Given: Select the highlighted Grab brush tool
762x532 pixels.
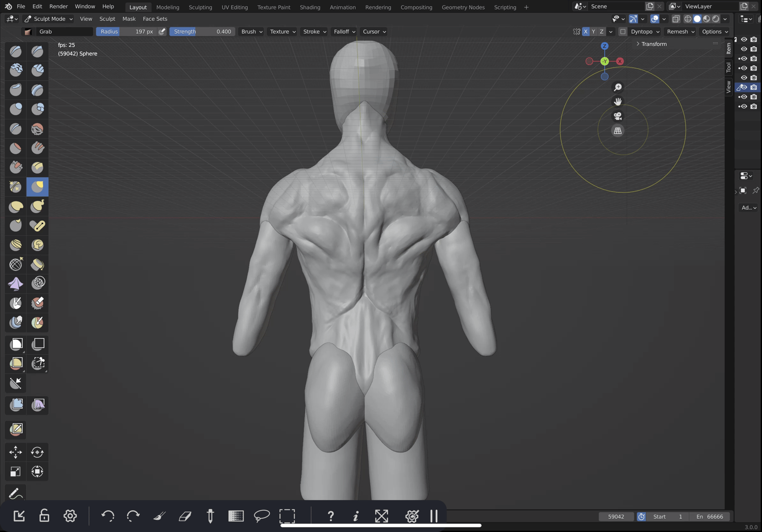Looking at the screenshot, I should (x=37, y=187).
